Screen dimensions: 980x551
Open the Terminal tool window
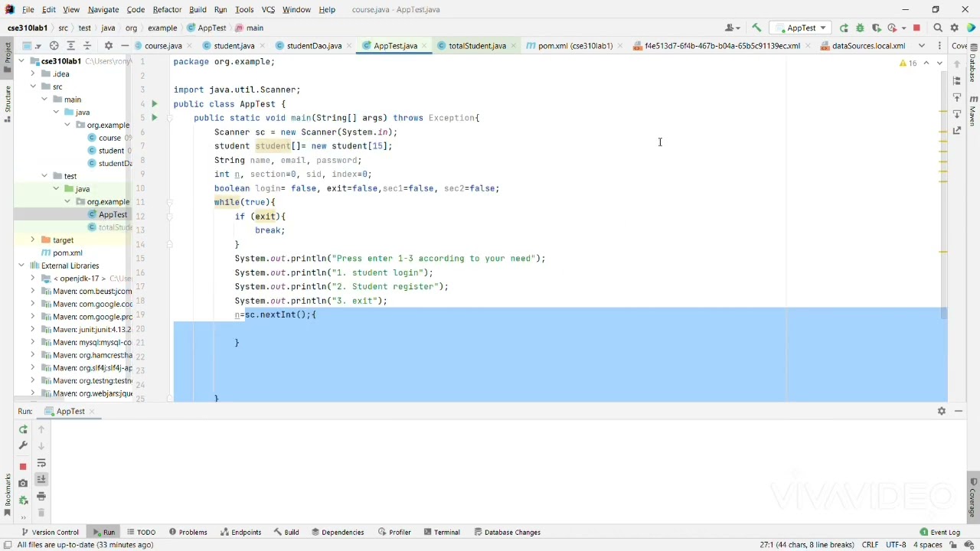(442, 533)
